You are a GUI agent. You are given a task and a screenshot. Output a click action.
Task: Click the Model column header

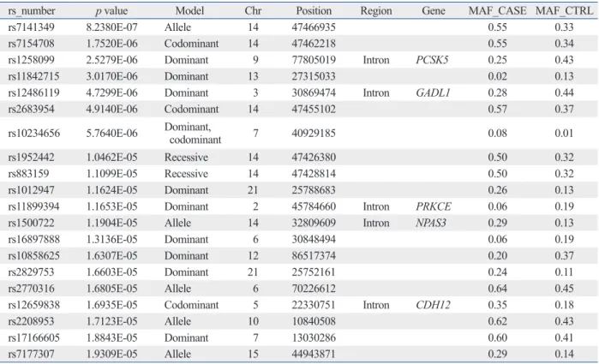[189, 10]
